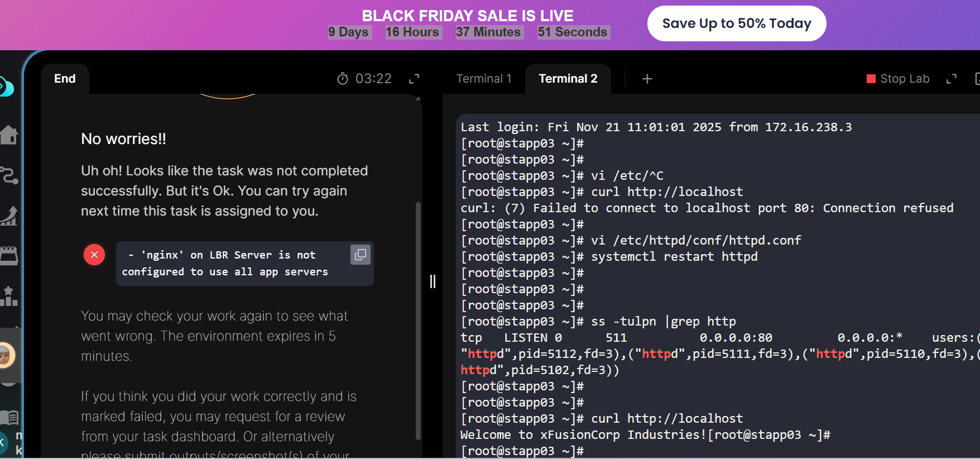Click the home icon in the sidebar

pos(9,135)
